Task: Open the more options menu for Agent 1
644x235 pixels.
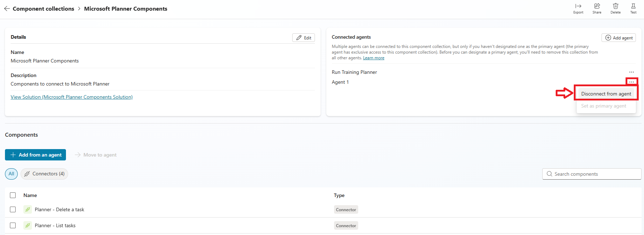Action: pyautogui.click(x=631, y=82)
